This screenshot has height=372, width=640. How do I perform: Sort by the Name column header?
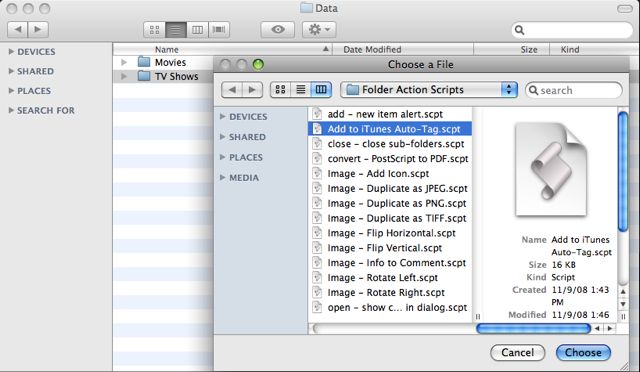[x=222, y=49]
